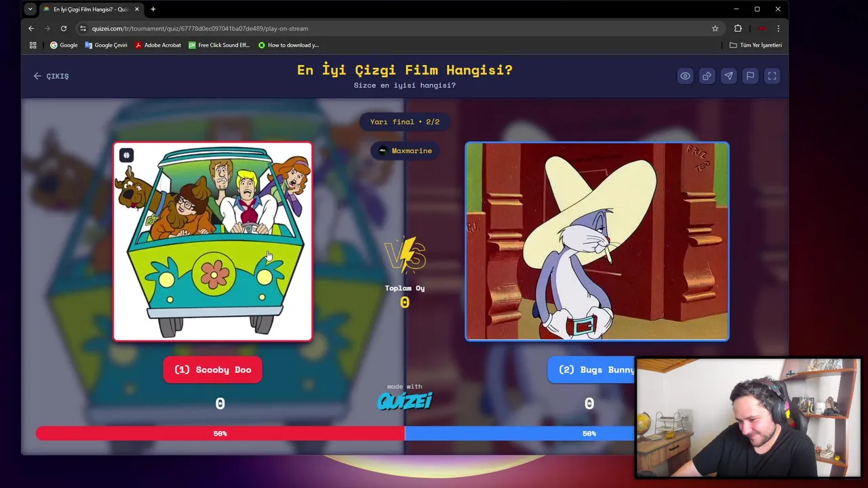Image resolution: width=868 pixels, height=488 pixels.
Task: Click Bugs Bunny vote count 0
Action: [x=589, y=404]
